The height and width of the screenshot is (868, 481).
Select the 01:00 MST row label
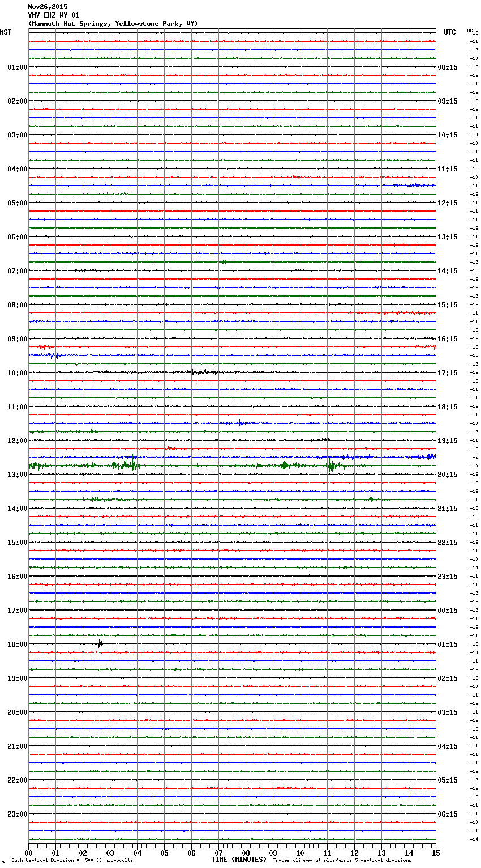(18, 67)
